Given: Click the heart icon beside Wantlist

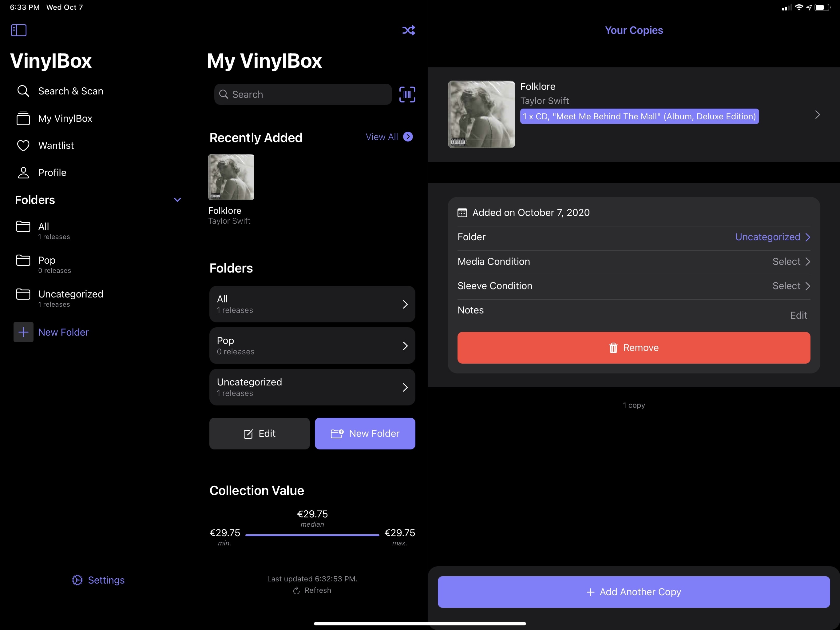Looking at the screenshot, I should (x=23, y=146).
